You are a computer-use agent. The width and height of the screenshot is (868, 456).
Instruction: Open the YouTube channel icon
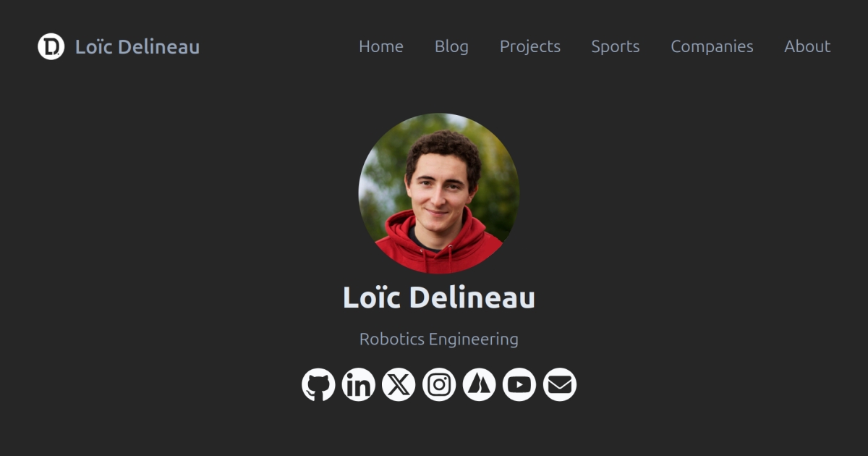519,384
